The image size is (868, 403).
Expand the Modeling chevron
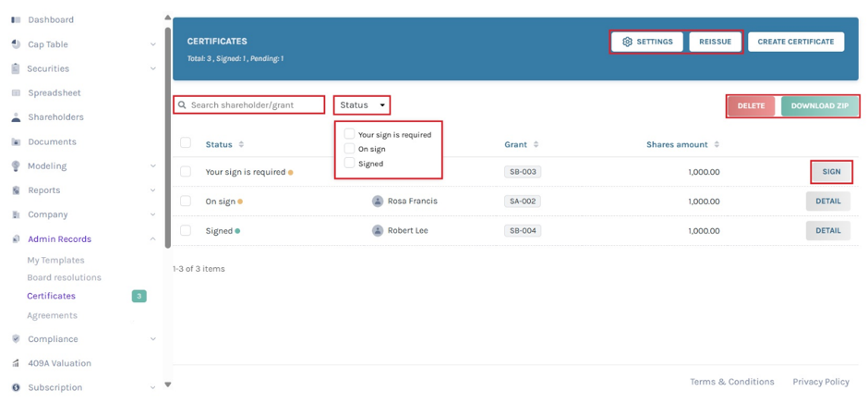(153, 165)
